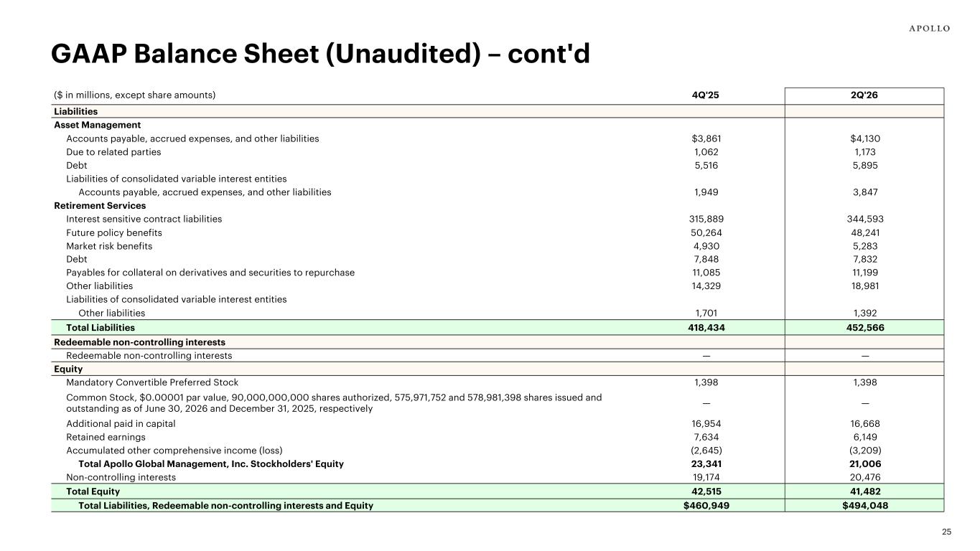
Task: Select the "Due to related parties" row label
Action: click(113, 152)
